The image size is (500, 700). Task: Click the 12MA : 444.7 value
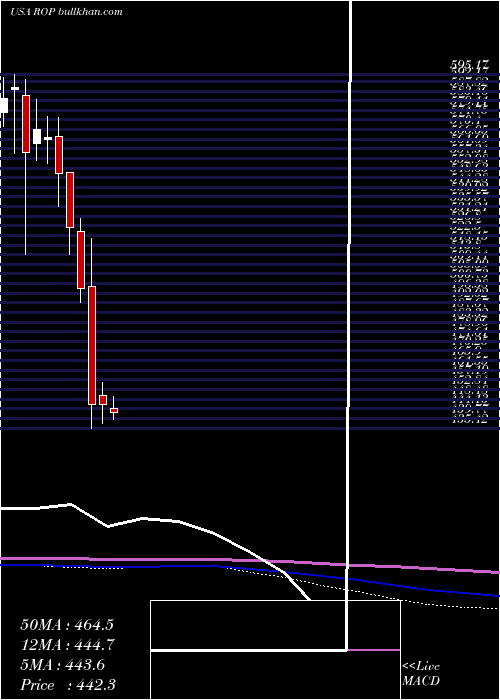pyautogui.click(x=67, y=645)
